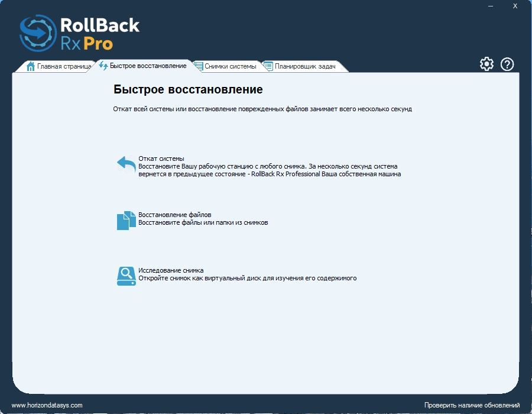Switch to the Главная страница tab
The height and width of the screenshot is (414, 532).
pos(59,66)
